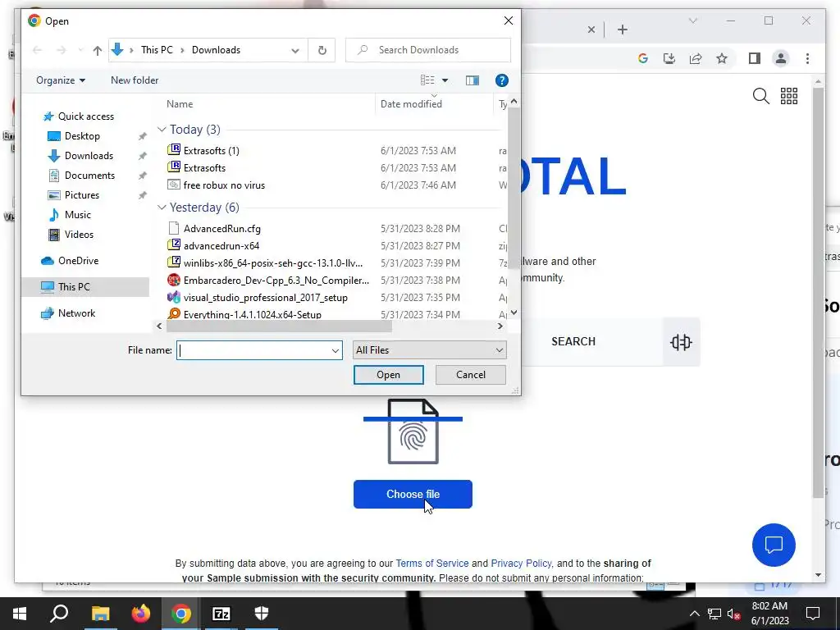Click the Cancel button
Screen dimensions: 840x630
click(470, 375)
